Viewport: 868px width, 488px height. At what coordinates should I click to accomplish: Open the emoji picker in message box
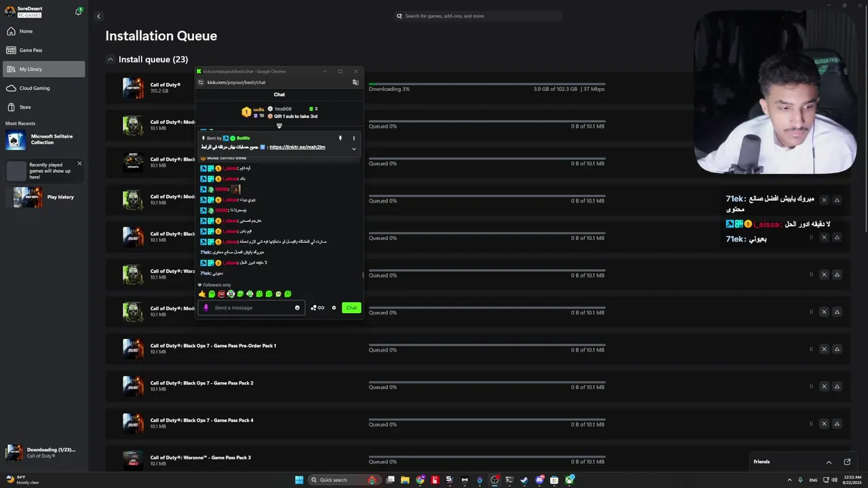[297, 308]
